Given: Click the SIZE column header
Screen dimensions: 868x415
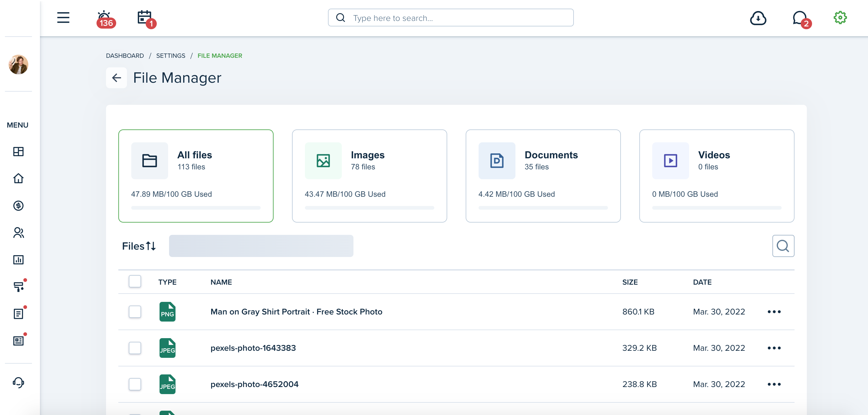Looking at the screenshot, I should click(x=630, y=282).
